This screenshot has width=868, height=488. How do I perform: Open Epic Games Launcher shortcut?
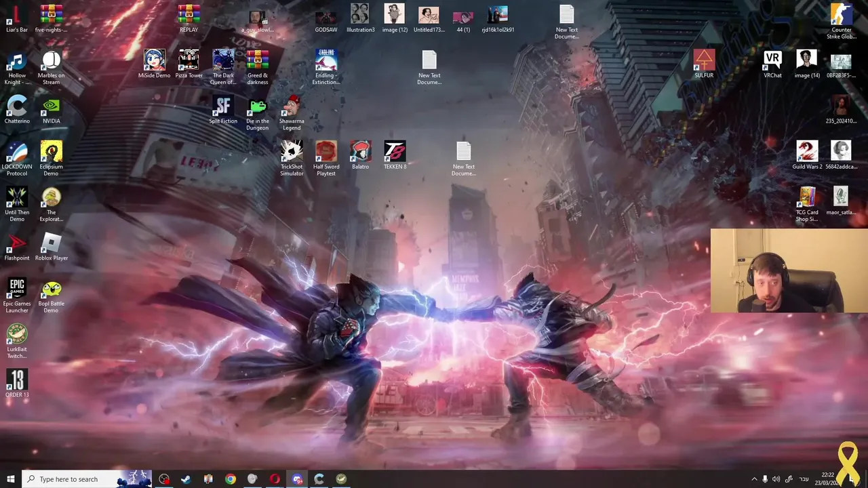click(17, 295)
